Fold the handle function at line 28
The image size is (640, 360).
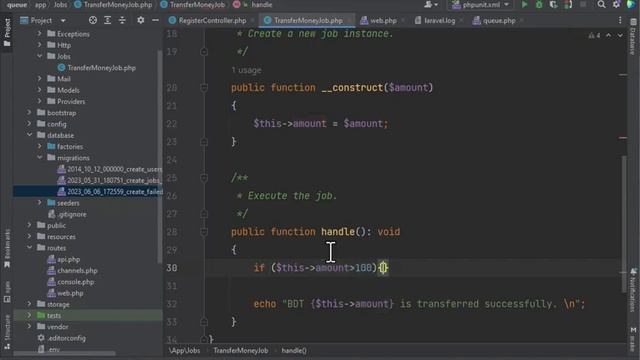click(x=204, y=232)
